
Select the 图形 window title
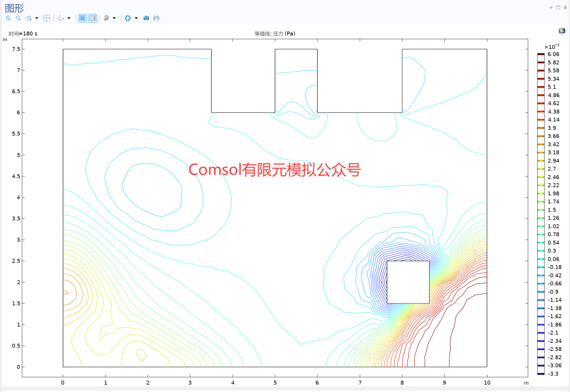(x=14, y=8)
